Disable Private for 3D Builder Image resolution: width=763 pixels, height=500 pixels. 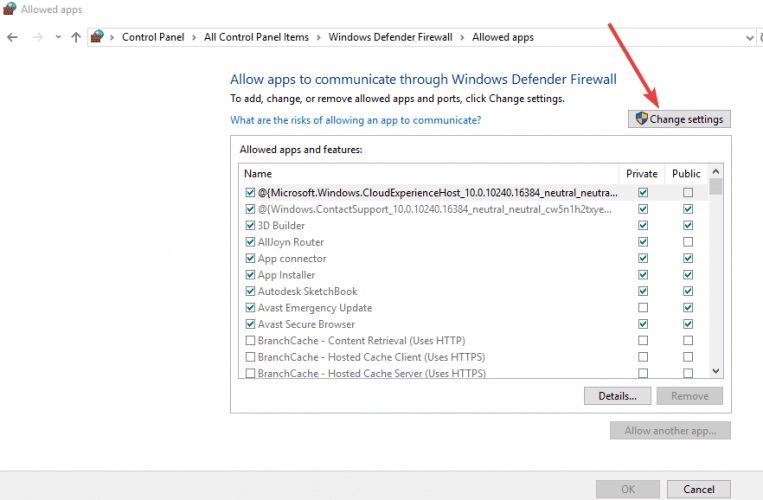click(x=643, y=225)
